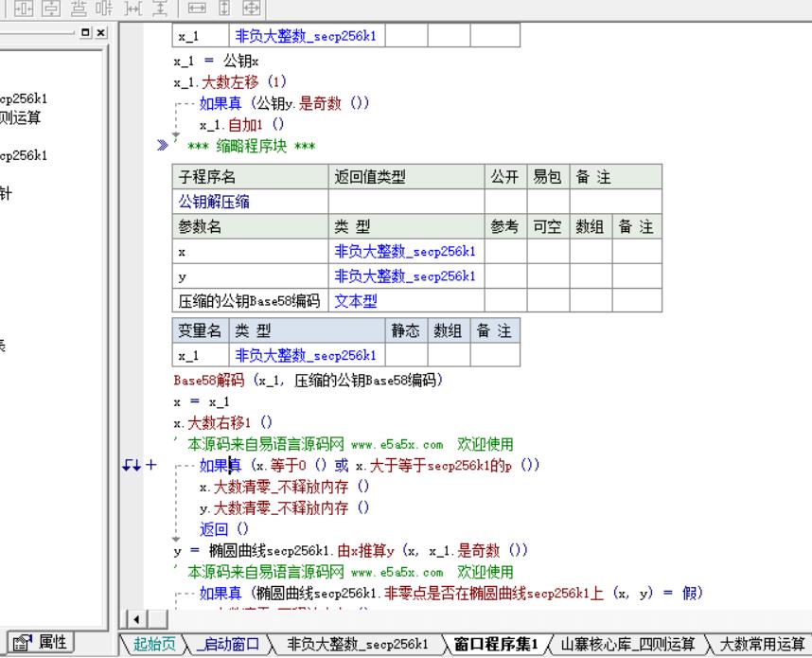Click the 则运算 item in left panel
Image resolution: width=812 pixels, height=658 pixels.
pos(21,117)
